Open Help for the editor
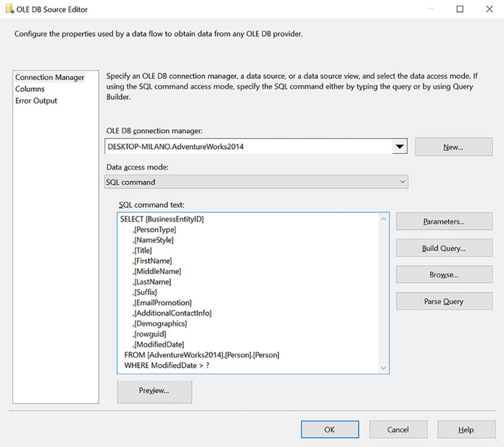This screenshot has height=447, width=504. click(x=466, y=429)
